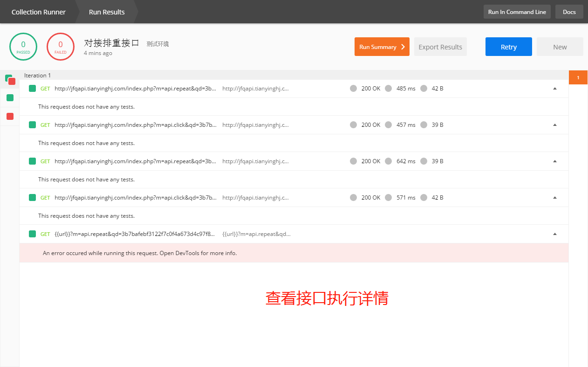588x367 pixels.
Task: Filter results to failed requests only
Action: click(x=9, y=116)
